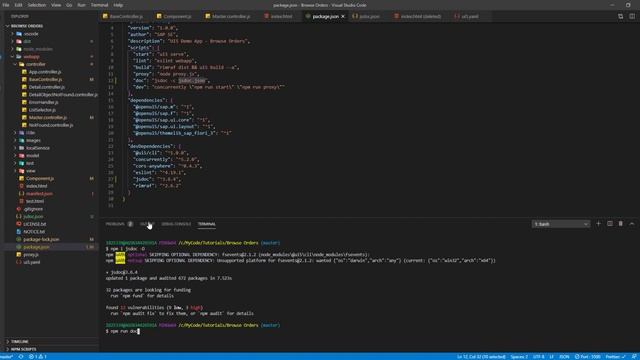Expand the localService folder
The height and width of the screenshot is (360, 640).
click(x=38, y=148)
